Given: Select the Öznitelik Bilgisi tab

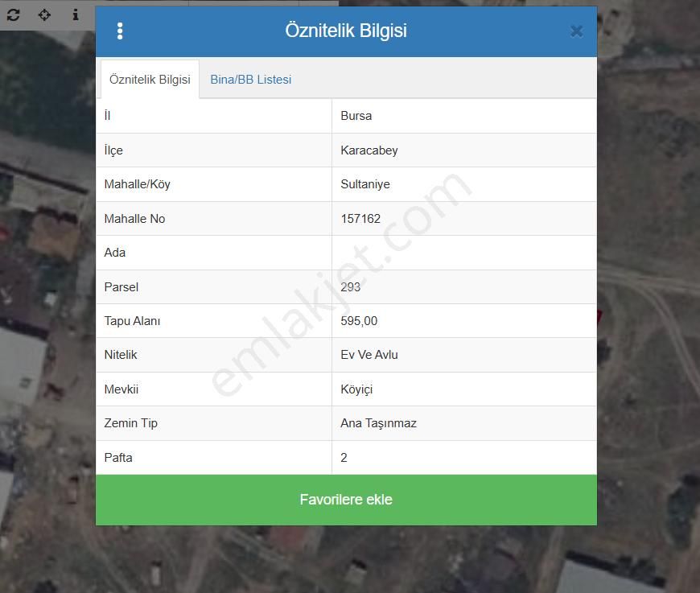Looking at the screenshot, I should [x=150, y=80].
